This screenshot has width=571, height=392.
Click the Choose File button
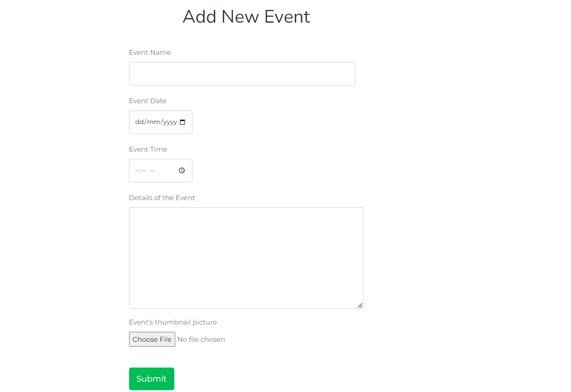click(x=152, y=339)
